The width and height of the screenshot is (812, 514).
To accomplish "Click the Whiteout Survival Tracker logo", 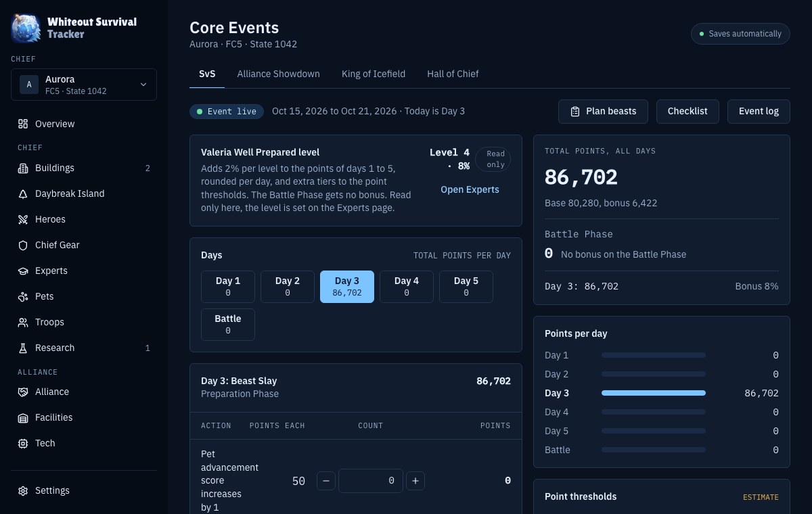I will click(x=26, y=28).
